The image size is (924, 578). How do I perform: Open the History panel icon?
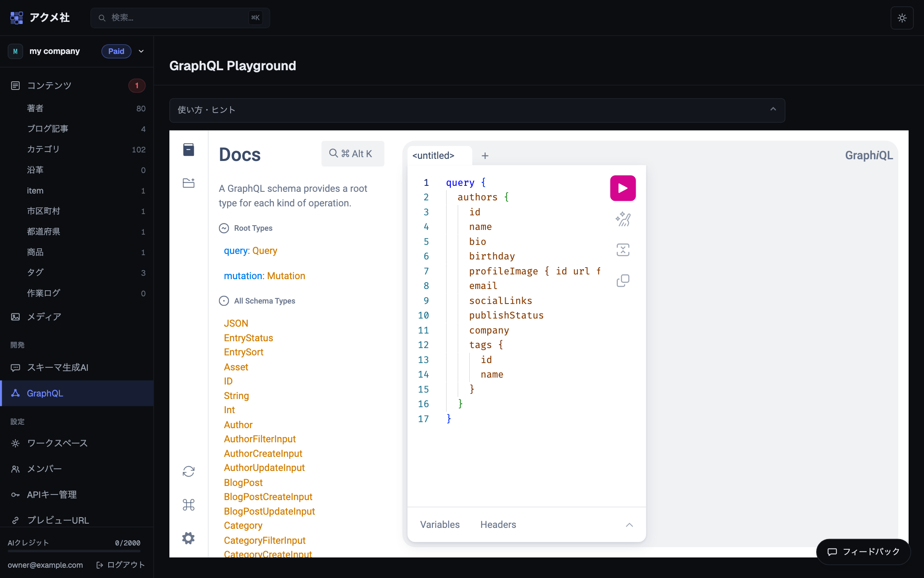189,183
